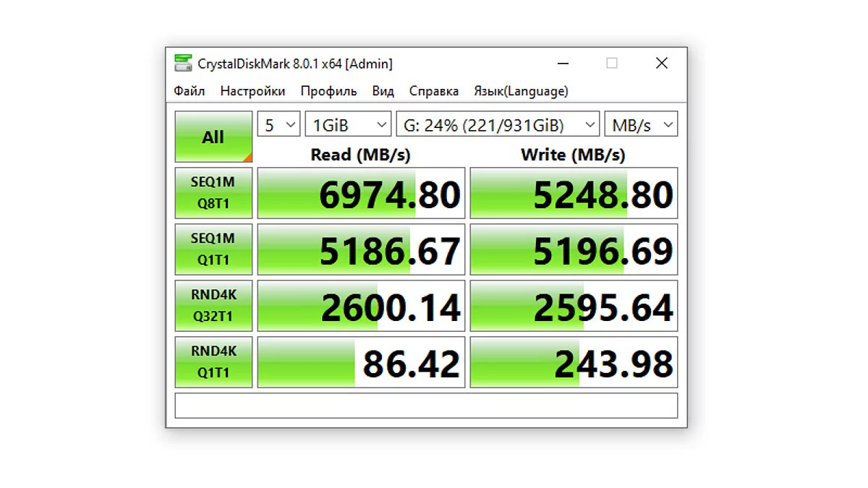Open the Настройки menu
The height and width of the screenshot is (488, 868).
(x=252, y=91)
